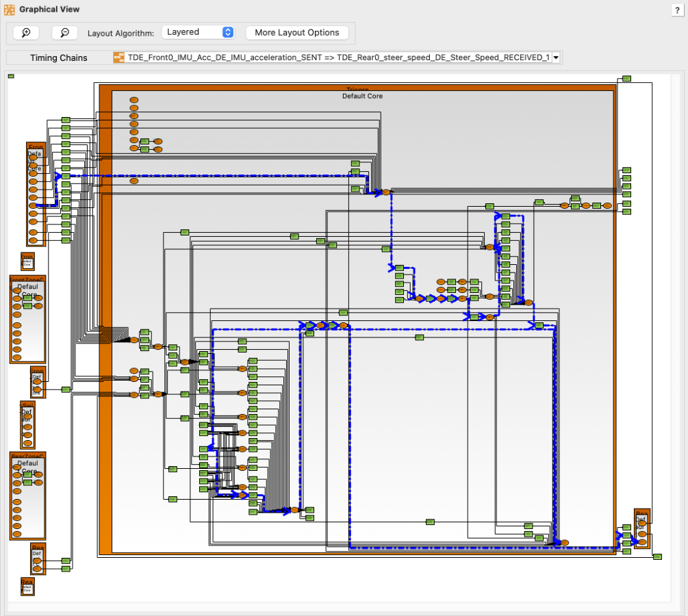Screen dimensions: 688x616
Task: Open the help question mark button
Action: click(678, 11)
